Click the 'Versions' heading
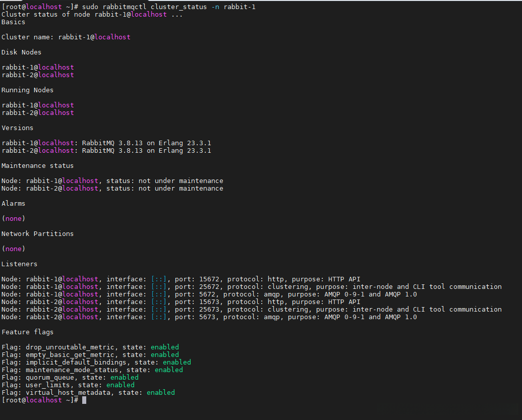The height and width of the screenshot is (420, 522). [x=17, y=128]
